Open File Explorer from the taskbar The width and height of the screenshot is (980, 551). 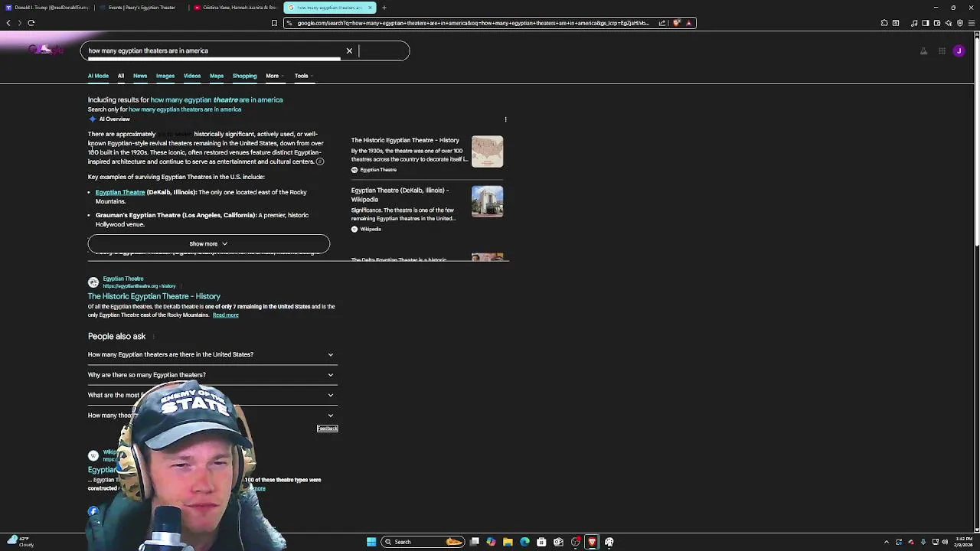click(x=508, y=542)
